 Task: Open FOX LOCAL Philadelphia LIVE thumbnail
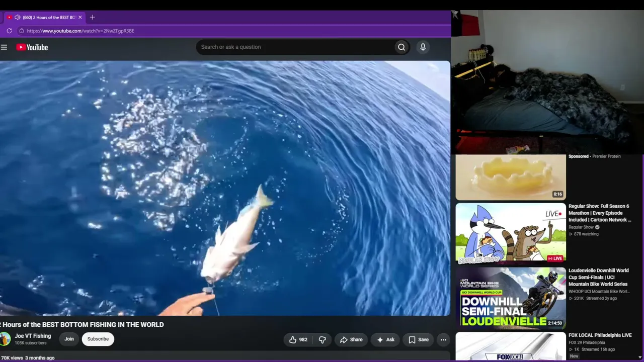coord(511,346)
